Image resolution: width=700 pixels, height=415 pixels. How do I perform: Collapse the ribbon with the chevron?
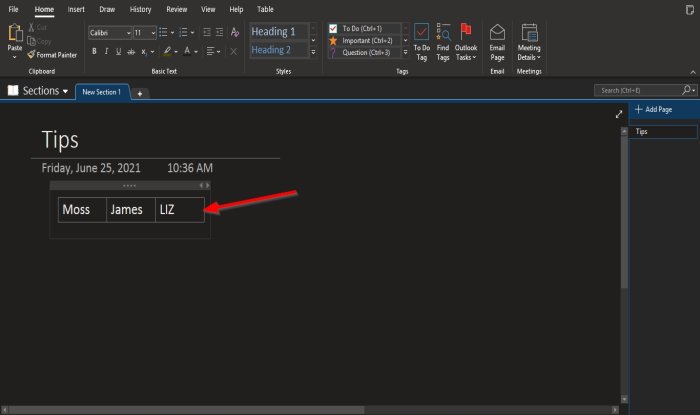pos(692,72)
